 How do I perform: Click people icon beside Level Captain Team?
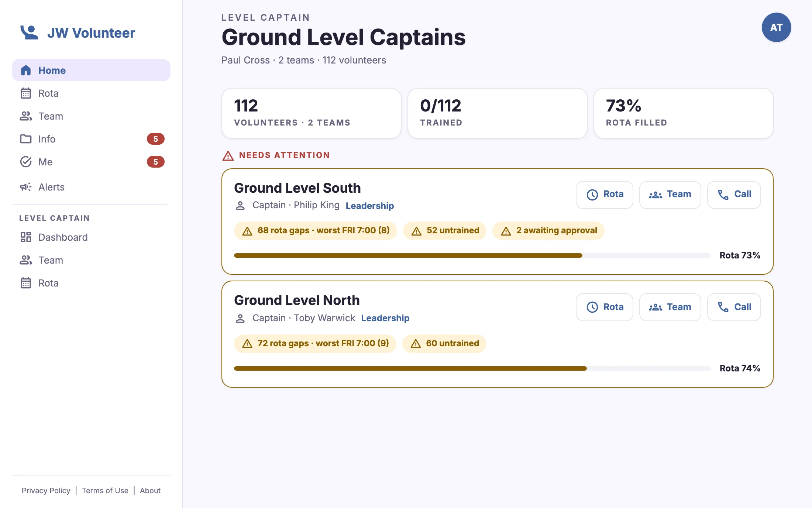point(26,260)
